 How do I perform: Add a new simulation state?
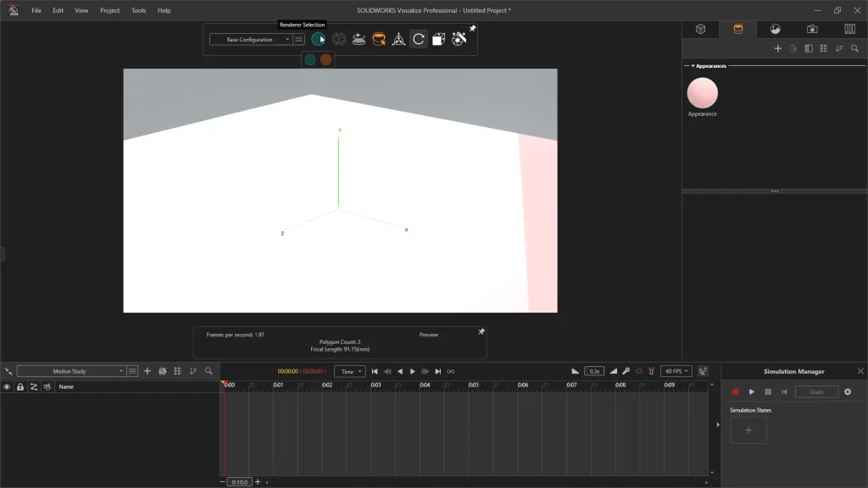point(748,430)
